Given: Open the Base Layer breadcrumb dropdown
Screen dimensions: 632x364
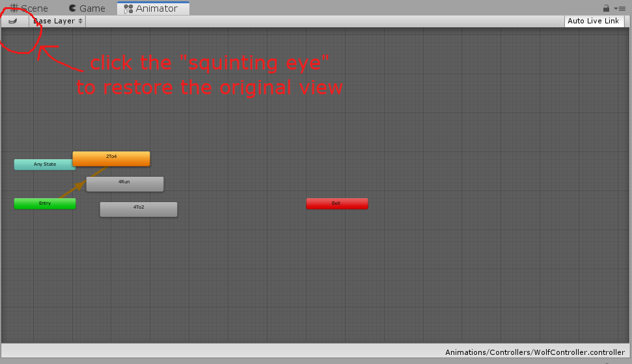Looking at the screenshot, I should pyautogui.click(x=58, y=21).
